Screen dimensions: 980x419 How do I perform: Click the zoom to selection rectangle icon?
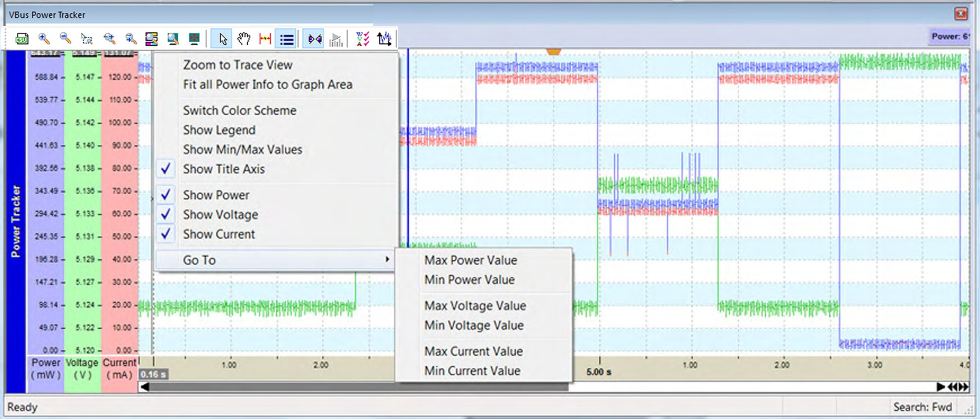87,39
